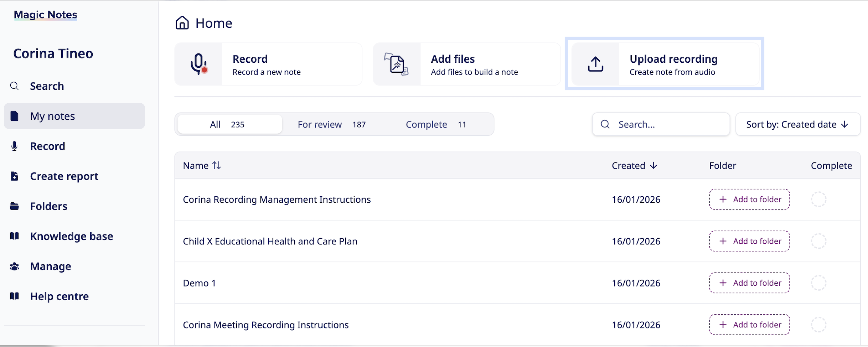The image size is (868, 347).
Task: Add Demo 1 to a folder
Action: 749,283
